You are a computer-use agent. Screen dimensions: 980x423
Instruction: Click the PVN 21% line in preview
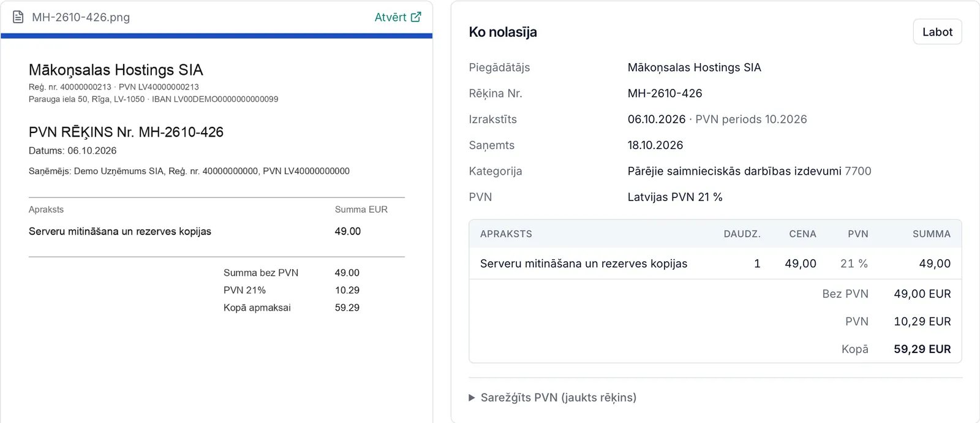coord(291,290)
